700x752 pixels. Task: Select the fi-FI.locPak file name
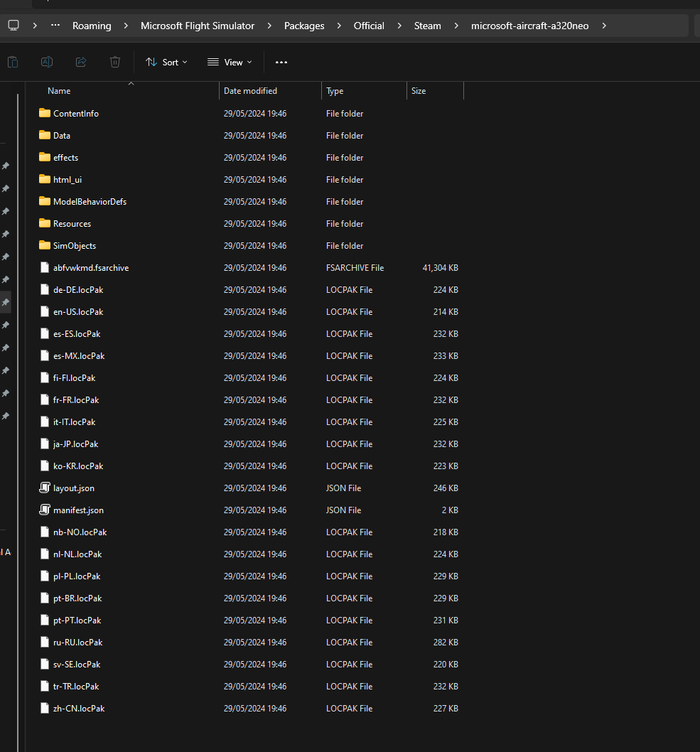click(x=75, y=378)
